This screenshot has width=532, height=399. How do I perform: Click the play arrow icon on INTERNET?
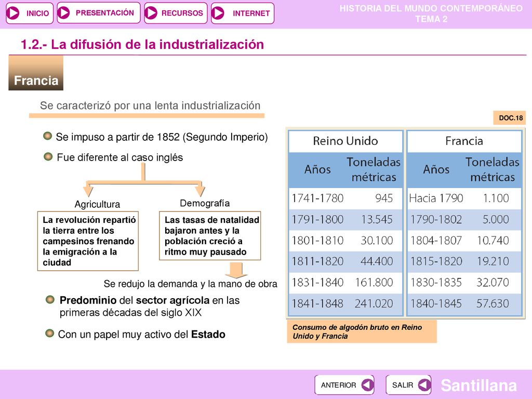coord(218,13)
